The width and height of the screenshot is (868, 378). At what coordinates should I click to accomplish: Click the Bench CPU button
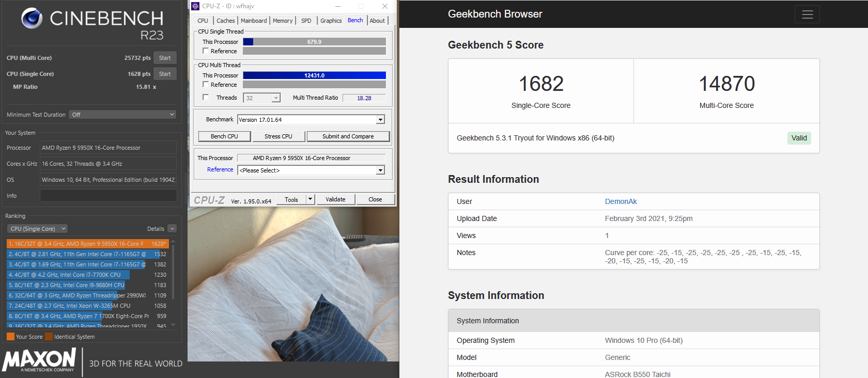[x=225, y=136]
